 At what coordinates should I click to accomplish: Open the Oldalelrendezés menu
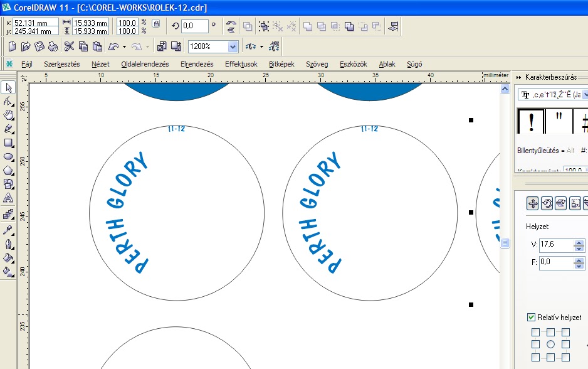pos(145,64)
